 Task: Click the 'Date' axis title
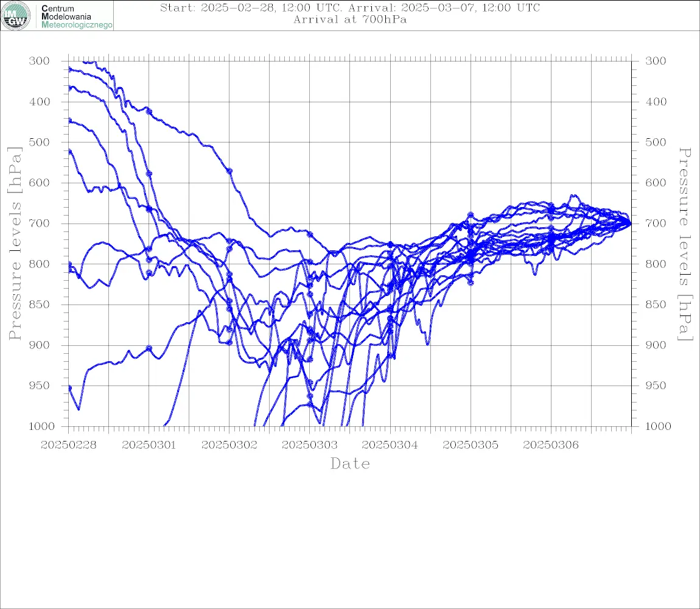point(350,463)
